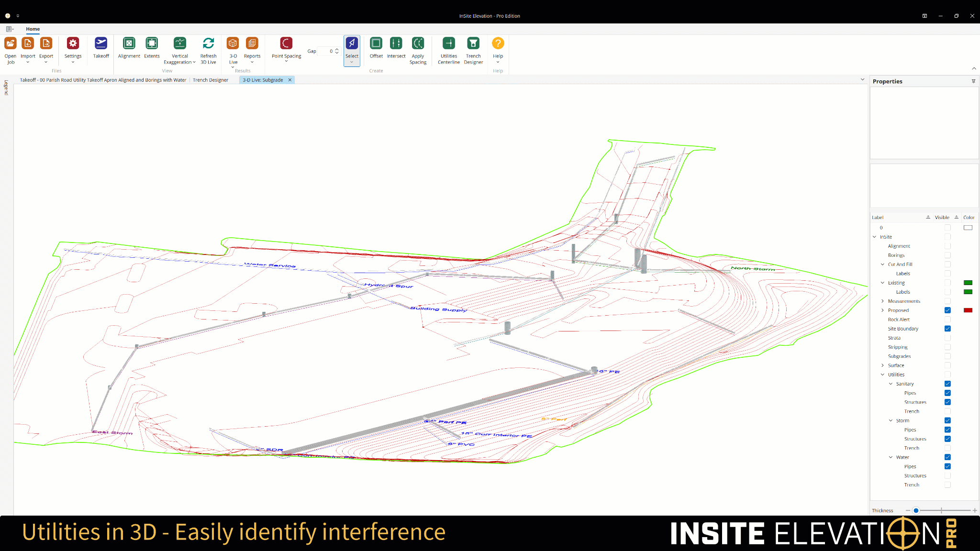980x551 pixels.
Task: Click the 3-D Live icon
Action: tap(233, 43)
